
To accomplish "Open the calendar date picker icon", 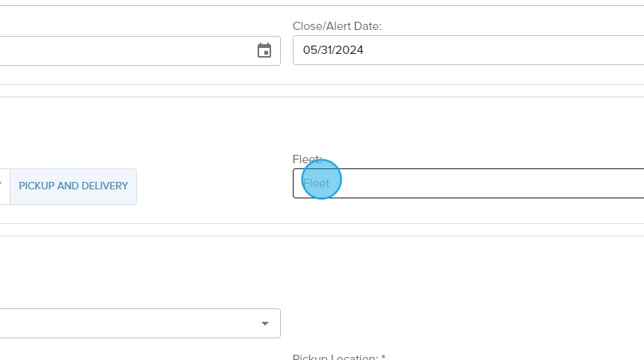I will 264,51.
